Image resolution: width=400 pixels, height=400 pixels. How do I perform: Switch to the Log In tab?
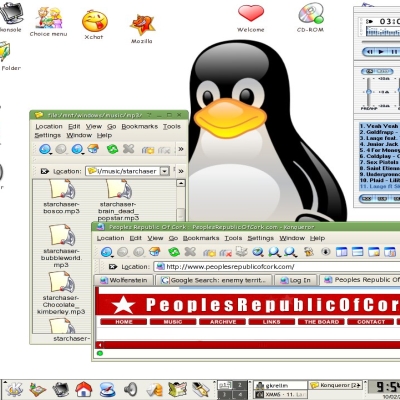coord(295,280)
